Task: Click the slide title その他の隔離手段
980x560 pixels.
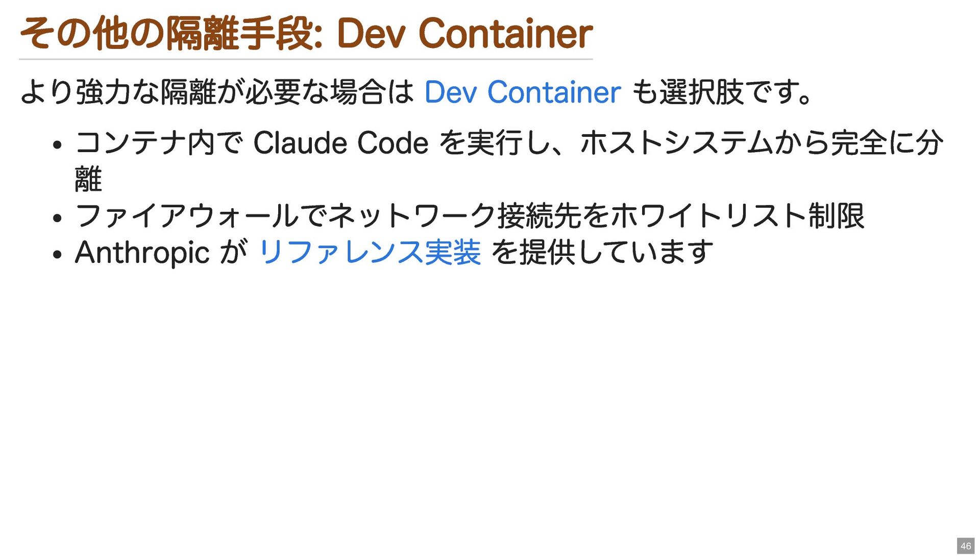Action: (170, 34)
